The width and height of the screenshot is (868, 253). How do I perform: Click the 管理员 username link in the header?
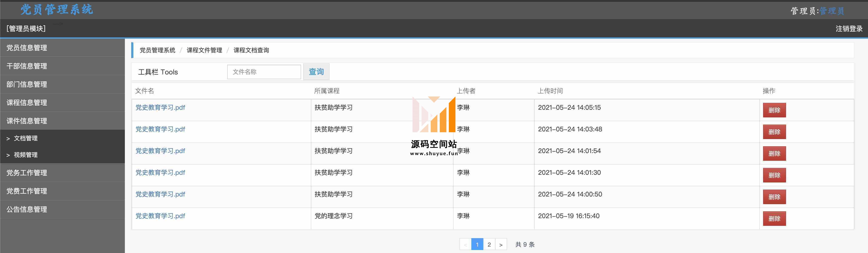pyautogui.click(x=831, y=11)
